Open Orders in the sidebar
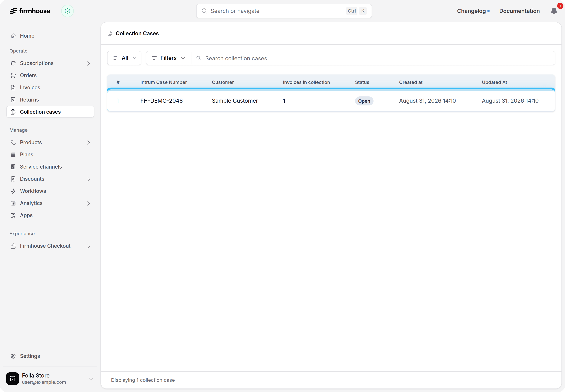 pos(50,75)
